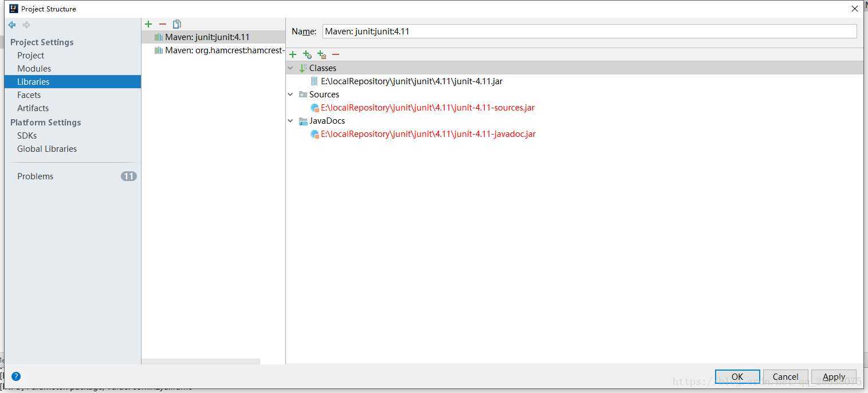Click the IntelliJ logo in title bar

(x=14, y=9)
